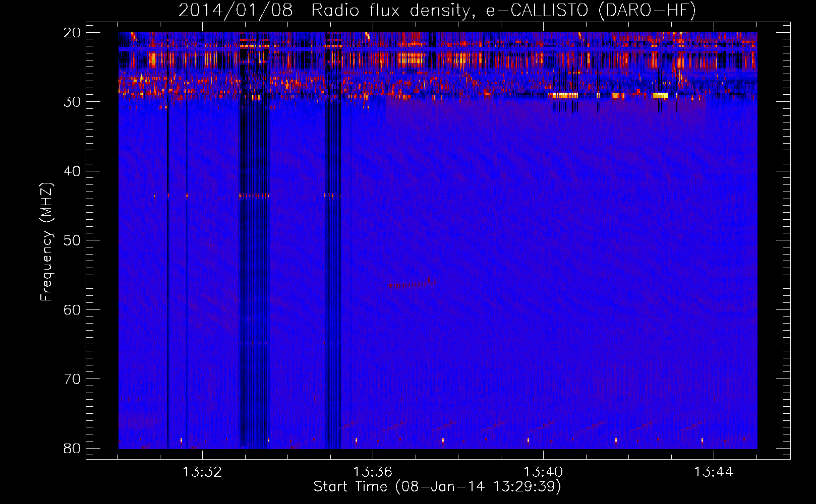
Task: Click the 50 frequency tick label
Action: (72, 240)
